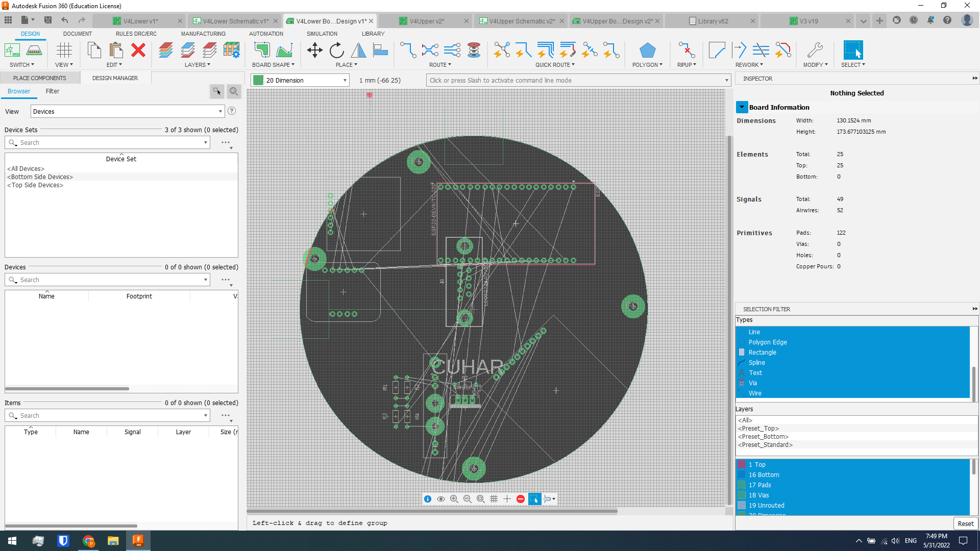This screenshot has height=551, width=980.
Task: Select the Via tool in the Route group
Action: click(474, 50)
